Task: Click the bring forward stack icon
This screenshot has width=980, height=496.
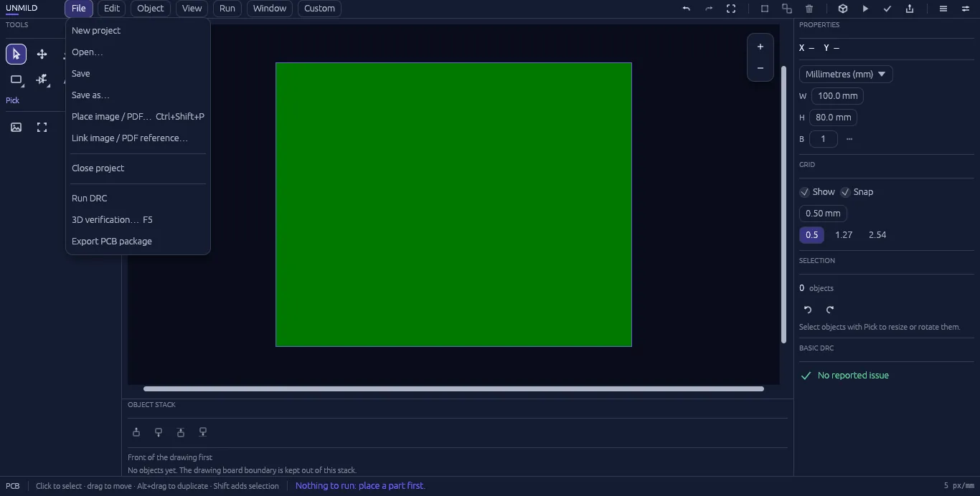Action: coord(136,432)
